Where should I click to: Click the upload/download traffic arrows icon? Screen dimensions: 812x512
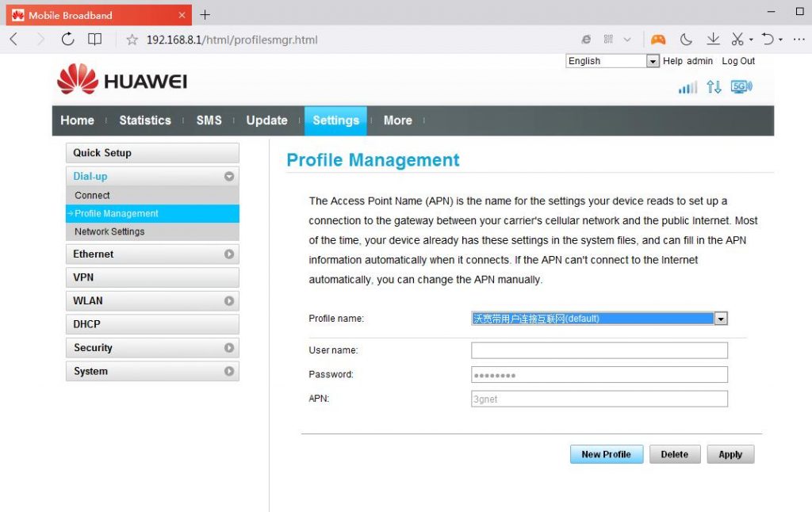(x=714, y=86)
